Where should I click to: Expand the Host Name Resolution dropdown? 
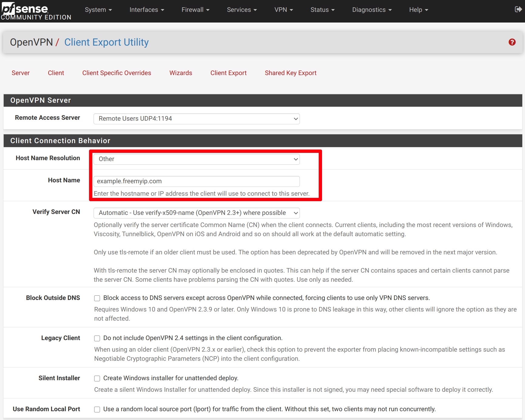coord(197,159)
